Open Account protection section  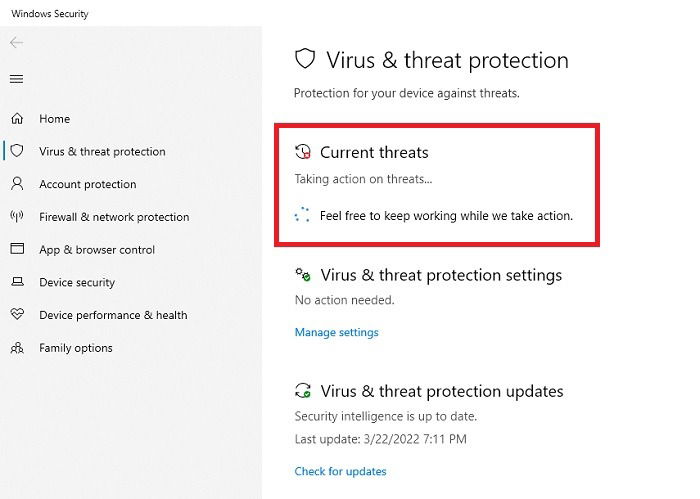[88, 184]
